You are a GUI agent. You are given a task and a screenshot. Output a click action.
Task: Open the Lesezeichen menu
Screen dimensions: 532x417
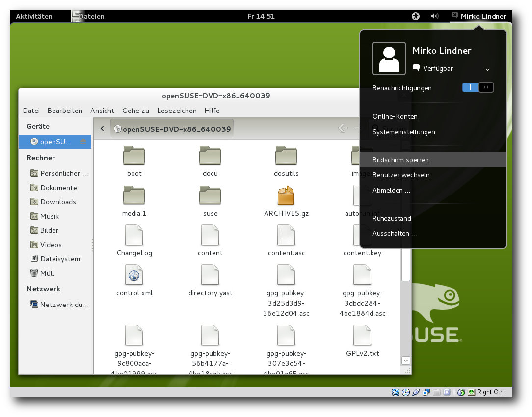[x=177, y=111]
